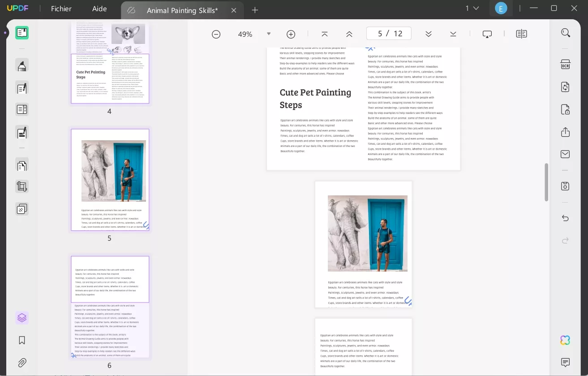The width and height of the screenshot is (588, 376).
Task: Go to the previous page
Action: pyautogui.click(x=349, y=34)
